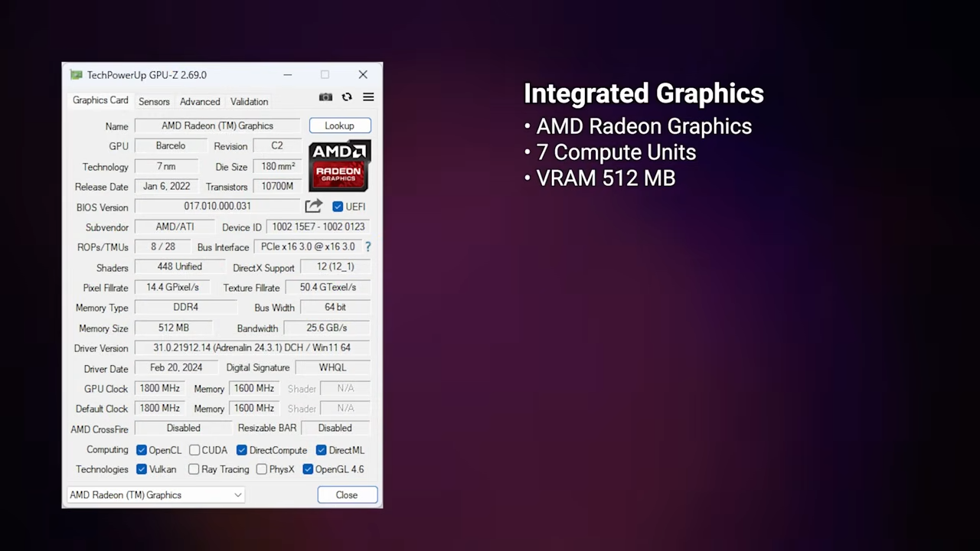980x551 pixels.
Task: Click the Die Size value 180 mm²
Action: pos(277,166)
